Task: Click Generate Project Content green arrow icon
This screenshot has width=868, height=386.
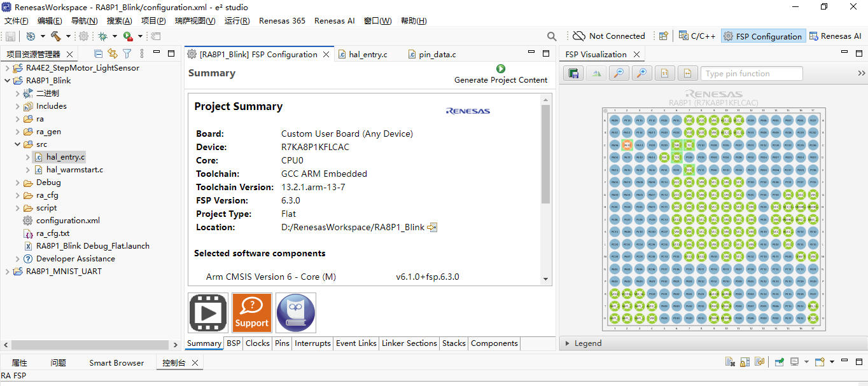Action: point(500,69)
